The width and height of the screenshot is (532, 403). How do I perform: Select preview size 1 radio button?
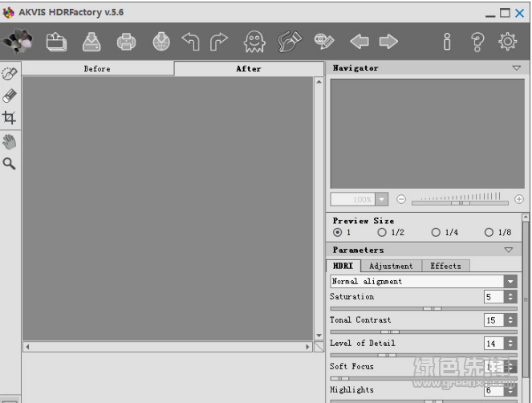[337, 232]
